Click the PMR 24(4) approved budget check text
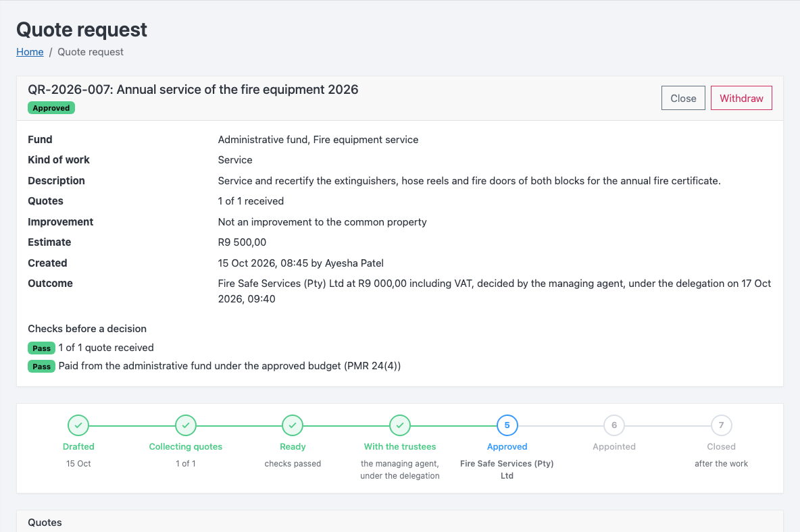Screen dimensions: 800x532 coord(230,366)
